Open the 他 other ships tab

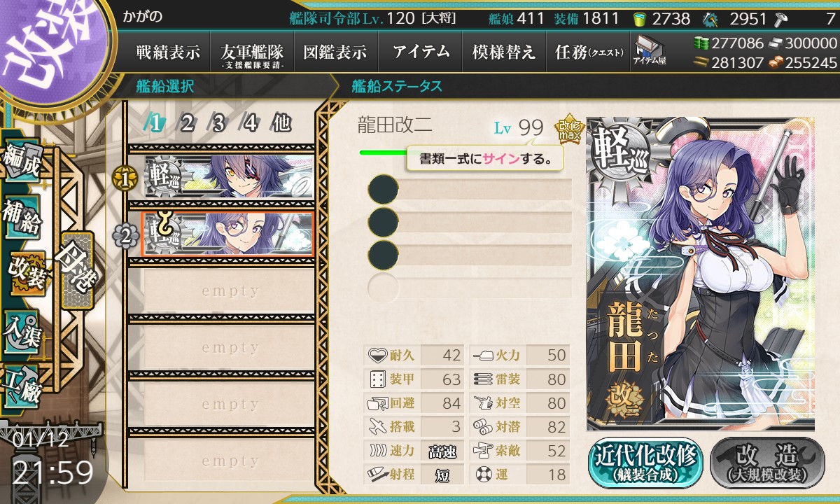281,123
